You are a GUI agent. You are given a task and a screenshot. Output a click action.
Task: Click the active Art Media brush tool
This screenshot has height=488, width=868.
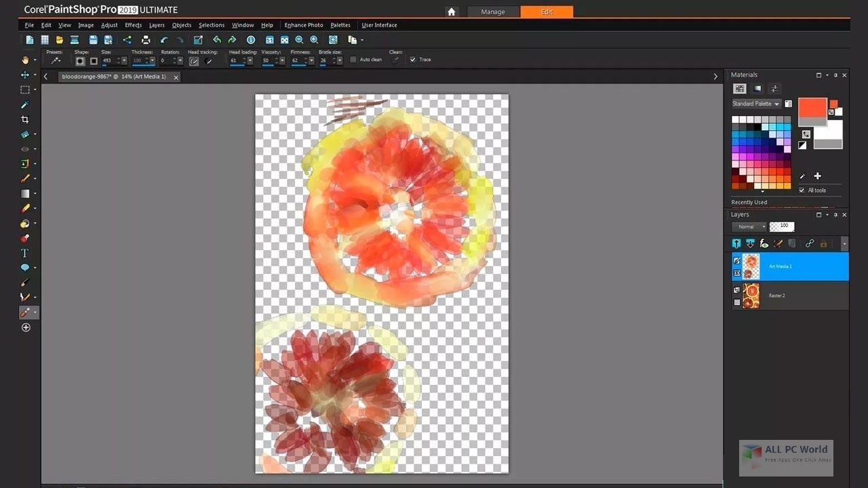pyautogui.click(x=25, y=312)
